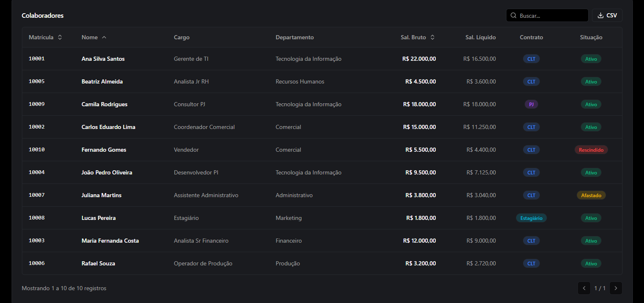Click the Cargo column header
Screen dimensions: 644x303
[x=182, y=37]
